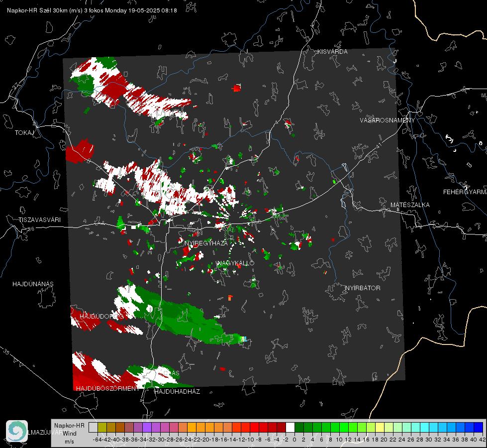This screenshot has width=487, height=448.
Task: Click the HAJDÚDOROG city label
Action: pos(101,316)
